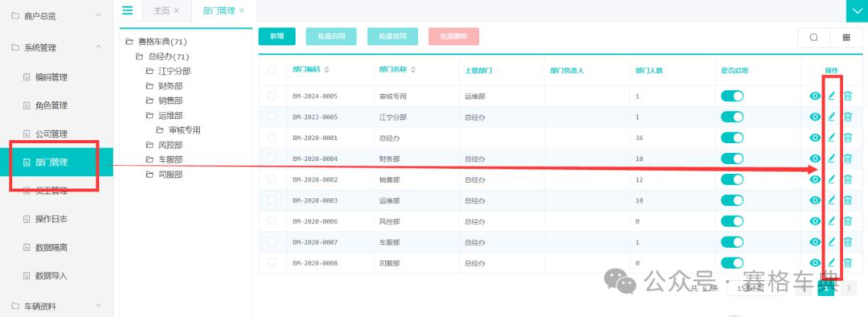Select 审核专用 in the department tree
The height and width of the screenshot is (317, 868).
[184, 130]
